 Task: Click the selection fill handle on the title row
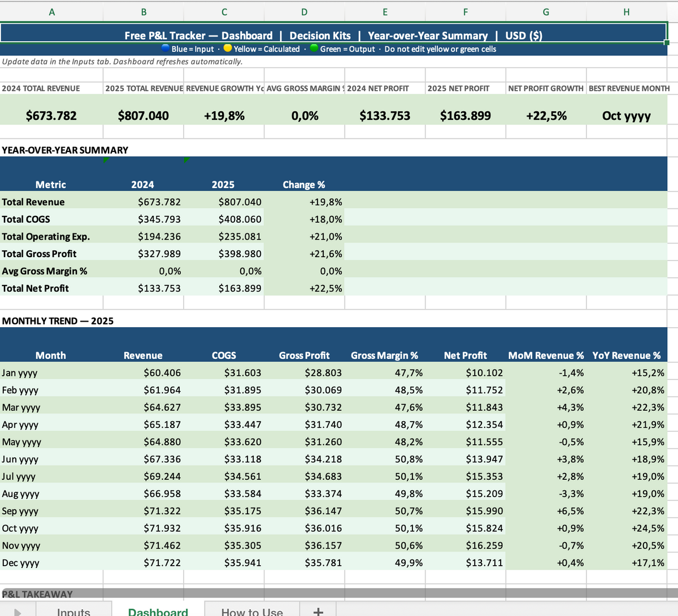point(667,42)
